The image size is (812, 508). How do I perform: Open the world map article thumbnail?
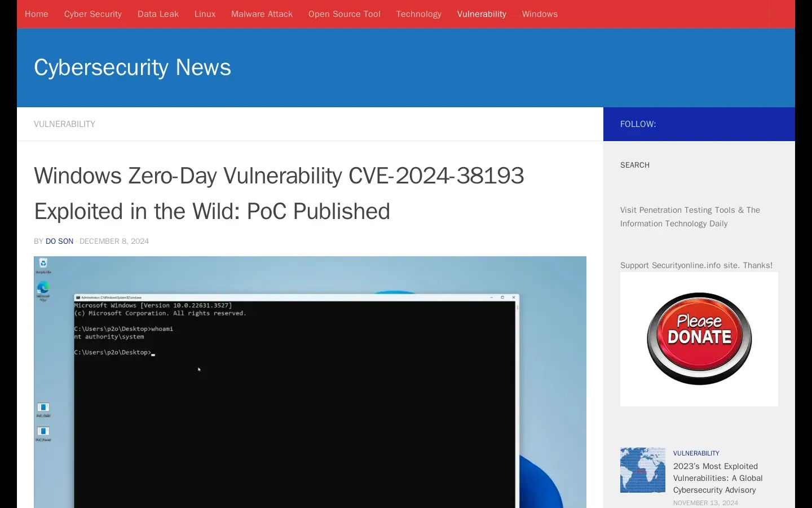coord(643,470)
